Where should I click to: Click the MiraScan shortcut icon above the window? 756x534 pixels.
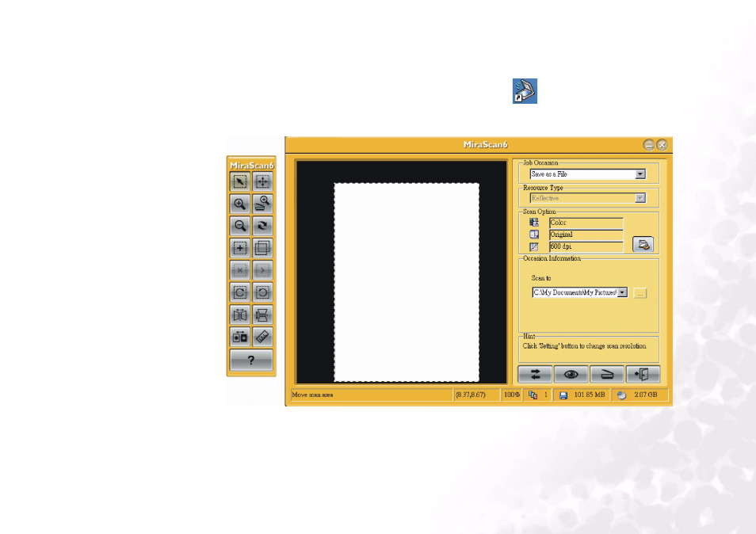coord(525,91)
